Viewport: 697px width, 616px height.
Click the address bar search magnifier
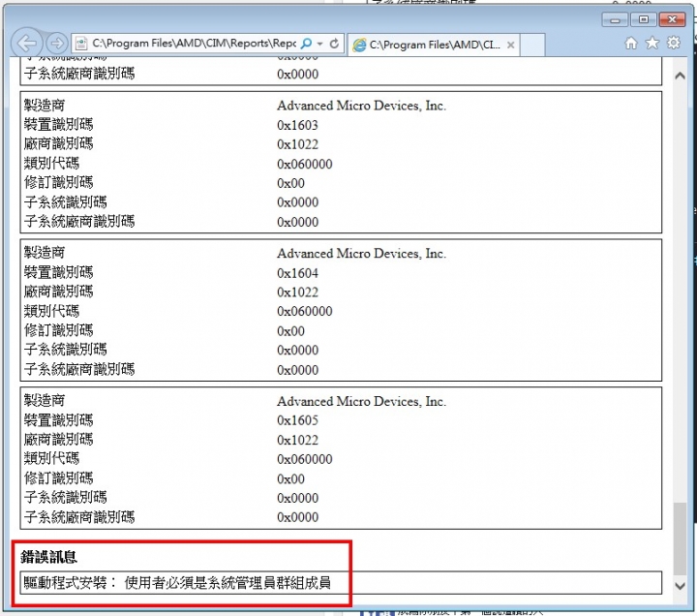306,44
